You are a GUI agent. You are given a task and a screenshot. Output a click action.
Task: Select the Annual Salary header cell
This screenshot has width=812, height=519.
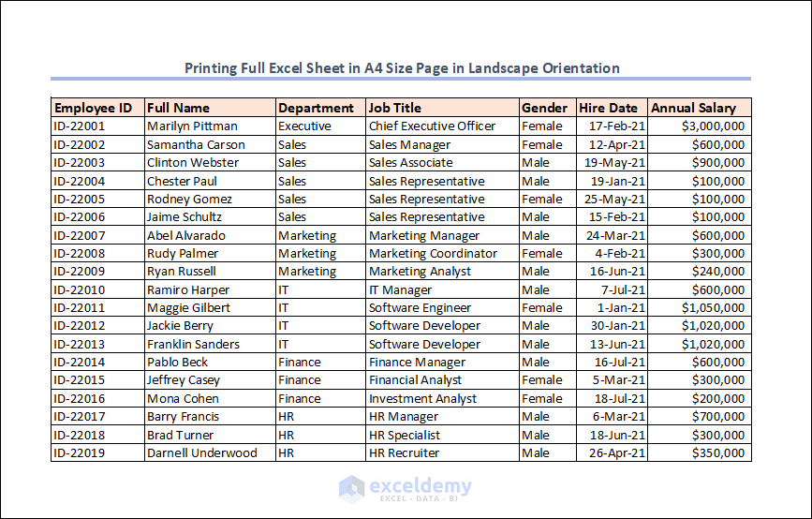click(700, 108)
